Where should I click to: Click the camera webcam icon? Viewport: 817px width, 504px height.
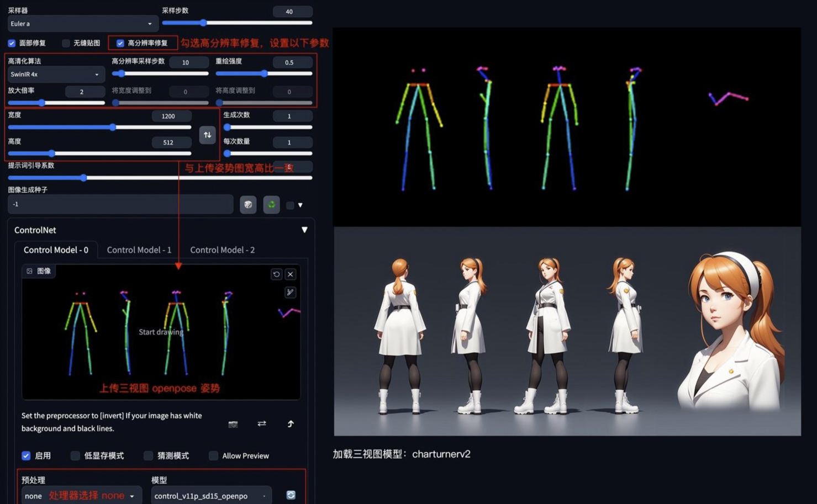233,424
